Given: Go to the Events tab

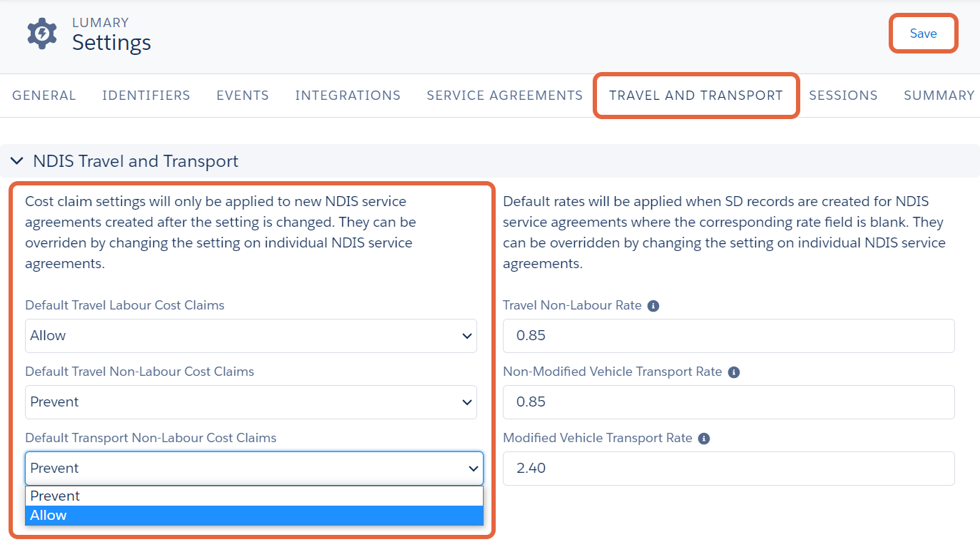Looking at the screenshot, I should pos(243,96).
